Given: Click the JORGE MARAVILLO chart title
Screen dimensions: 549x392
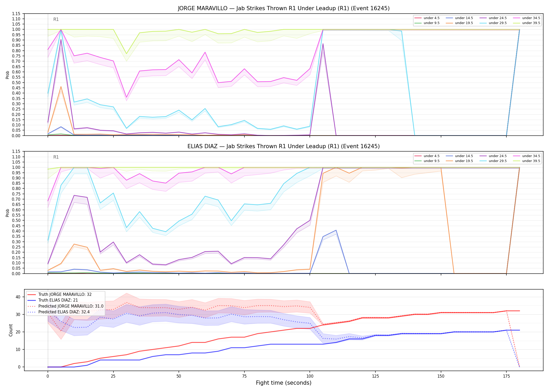Looking at the screenshot, I should click(x=284, y=8).
